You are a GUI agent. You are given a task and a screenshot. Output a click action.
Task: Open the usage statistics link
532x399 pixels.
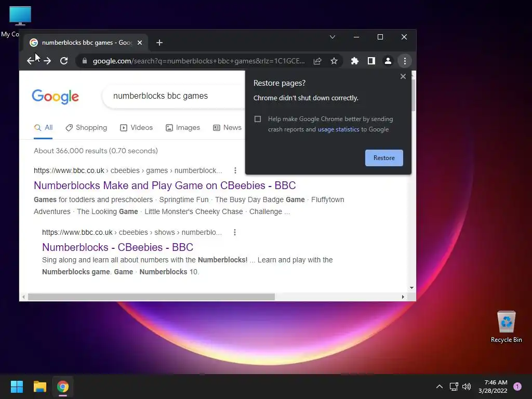338,129
